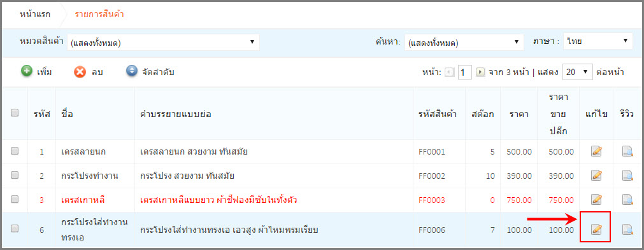Viewport: 644px width, 250px height.
Task: Check the box for product row 1
Action: [x=15, y=151]
